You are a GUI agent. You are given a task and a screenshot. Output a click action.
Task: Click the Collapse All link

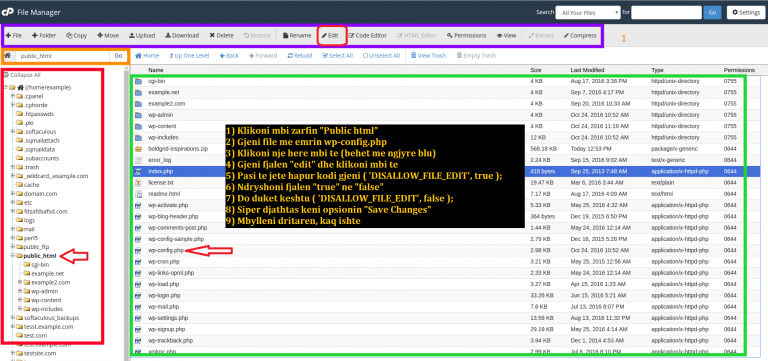point(22,75)
